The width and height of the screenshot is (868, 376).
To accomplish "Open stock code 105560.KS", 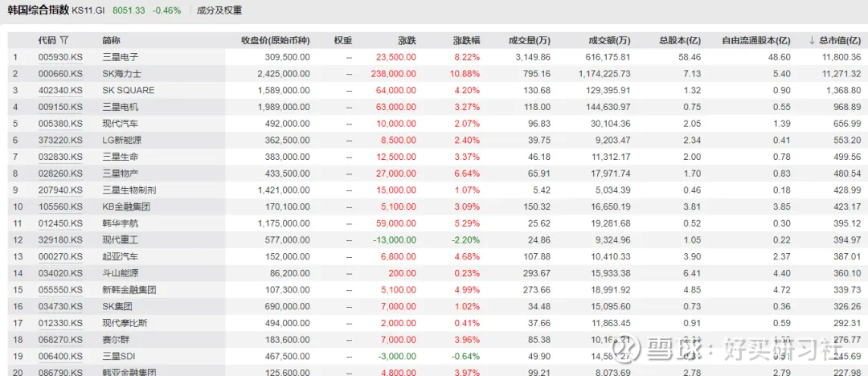I will (x=60, y=206).
